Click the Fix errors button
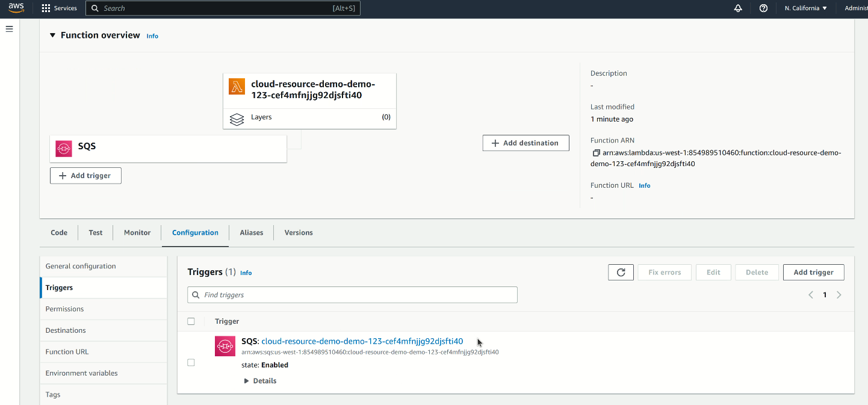This screenshot has width=868, height=405. pyautogui.click(x=665, y=272)
